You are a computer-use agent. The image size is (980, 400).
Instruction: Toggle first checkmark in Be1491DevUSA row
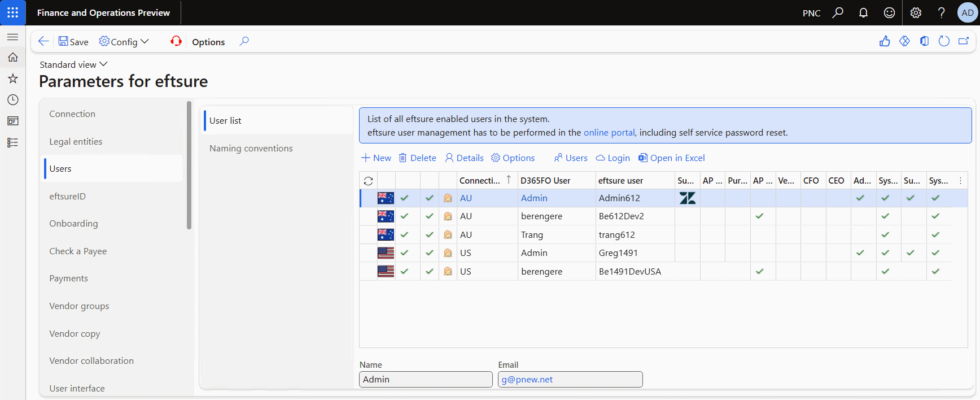click(404, 271)
